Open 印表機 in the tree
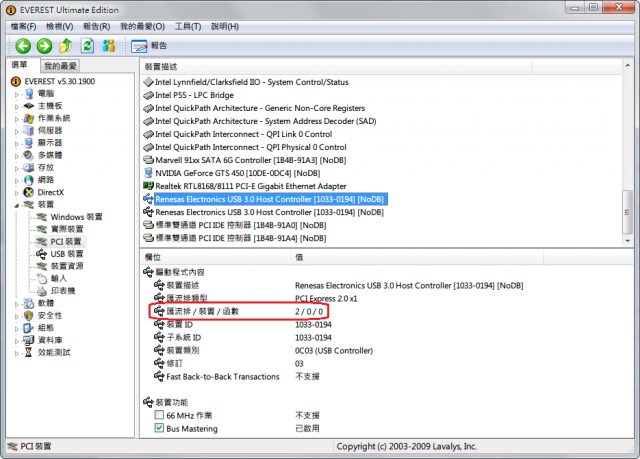Screen dimensions: 640x459 (62, 290)
